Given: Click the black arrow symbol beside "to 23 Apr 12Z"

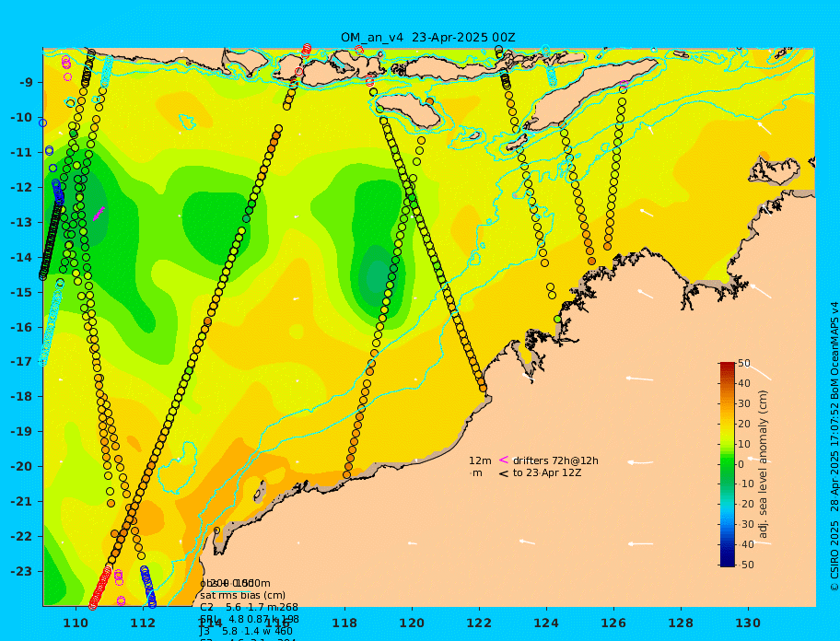Looking at the screenshot, I should [503, 473].
